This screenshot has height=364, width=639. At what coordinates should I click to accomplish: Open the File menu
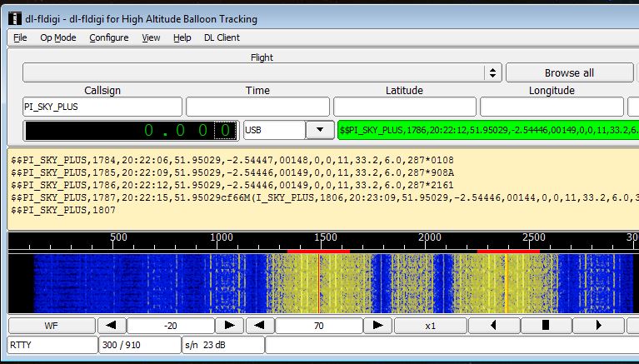tap(20, 37)
